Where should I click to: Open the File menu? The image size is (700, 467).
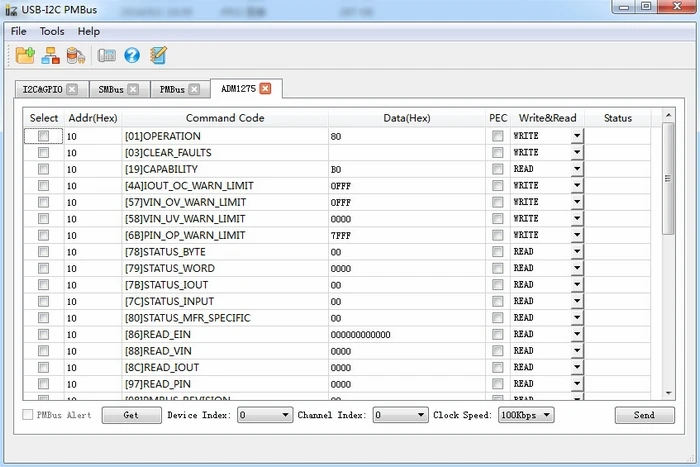[19, 31]
